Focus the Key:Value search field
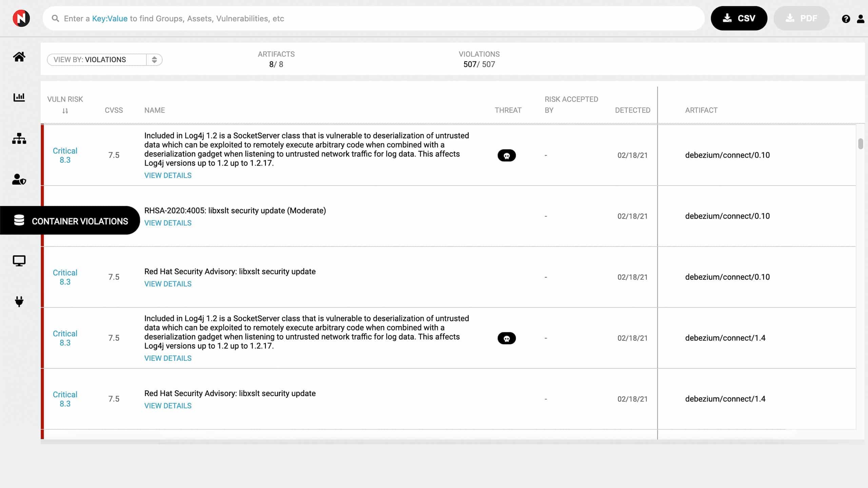Image resolution: width=868 pixels, height=488 pixels. pos(374,18)
